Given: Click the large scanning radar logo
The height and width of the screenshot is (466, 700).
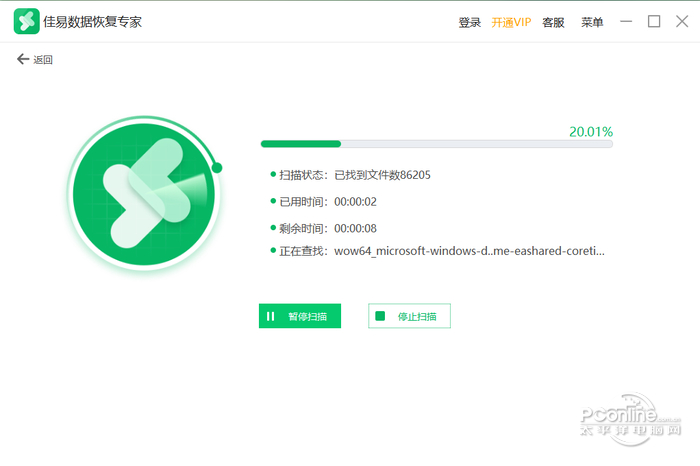Looking at the screenshot, I should 144,194.
